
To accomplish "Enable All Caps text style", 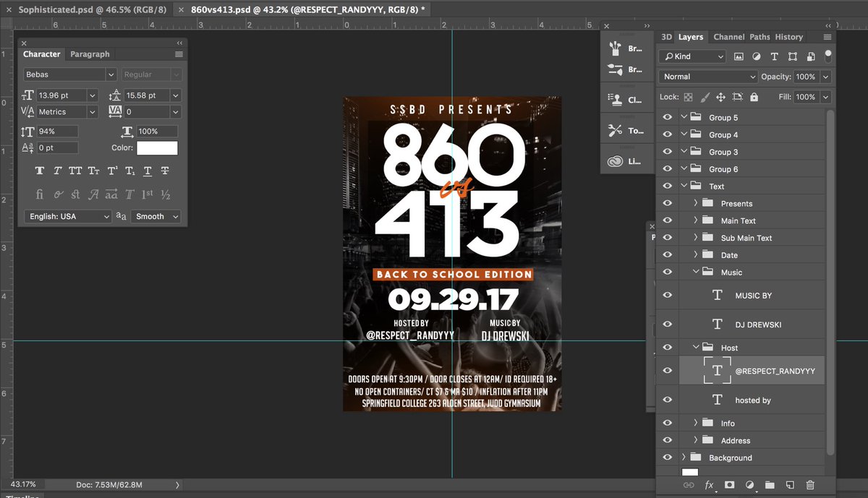I will pos(75,171).
